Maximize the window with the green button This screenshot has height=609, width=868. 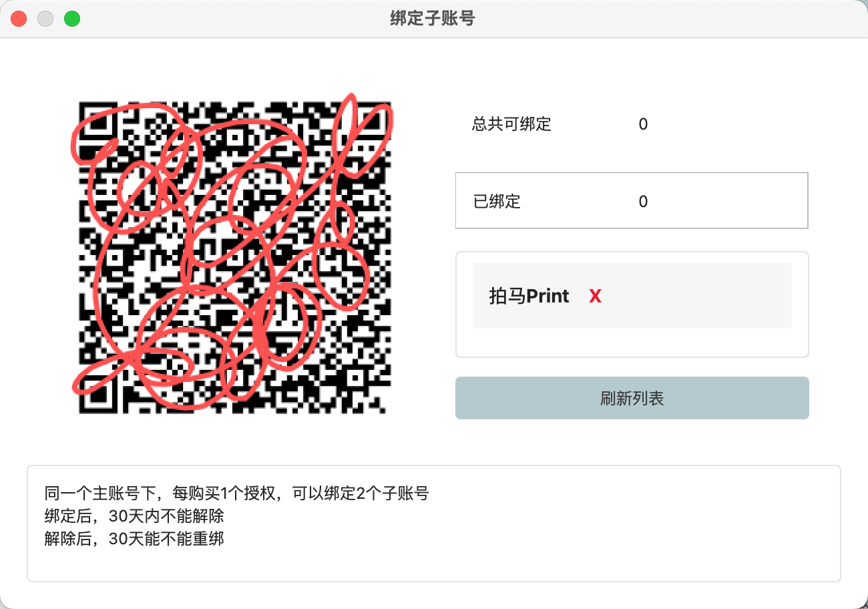72,19
